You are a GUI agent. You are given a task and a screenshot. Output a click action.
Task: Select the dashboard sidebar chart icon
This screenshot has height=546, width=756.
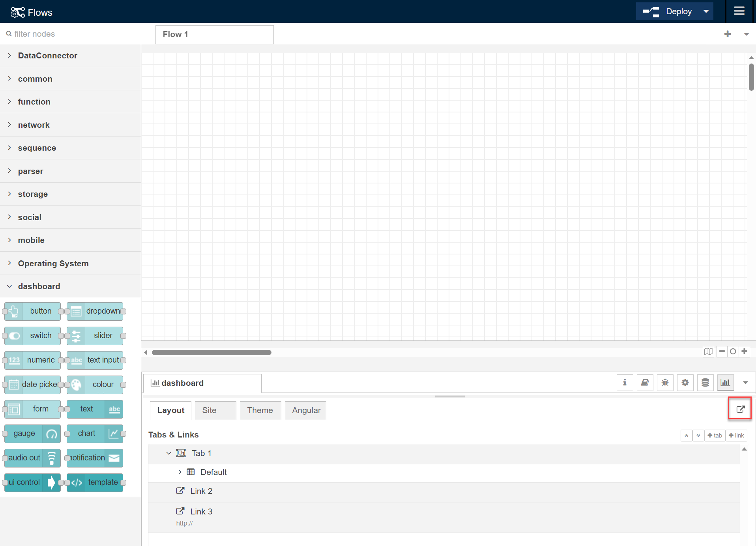point(725,382)
